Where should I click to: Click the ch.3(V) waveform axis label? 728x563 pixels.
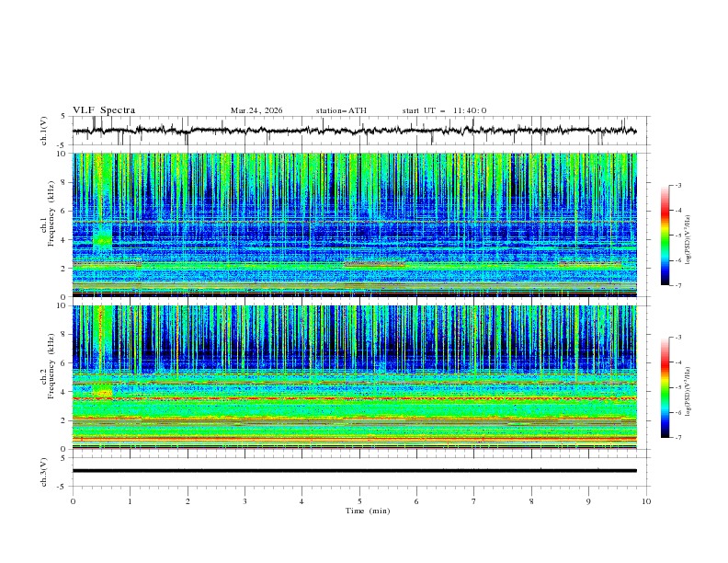[x=44, y=472]
